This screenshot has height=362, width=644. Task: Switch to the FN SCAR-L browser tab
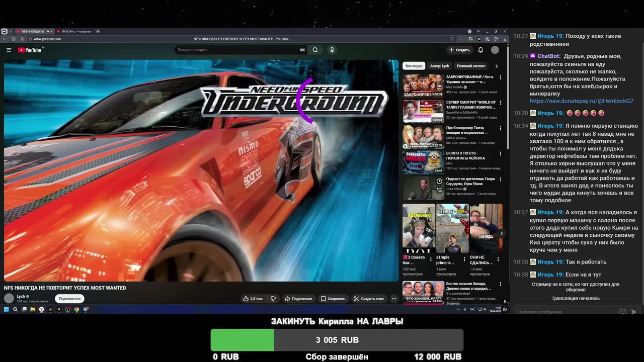tap(74, 31)
